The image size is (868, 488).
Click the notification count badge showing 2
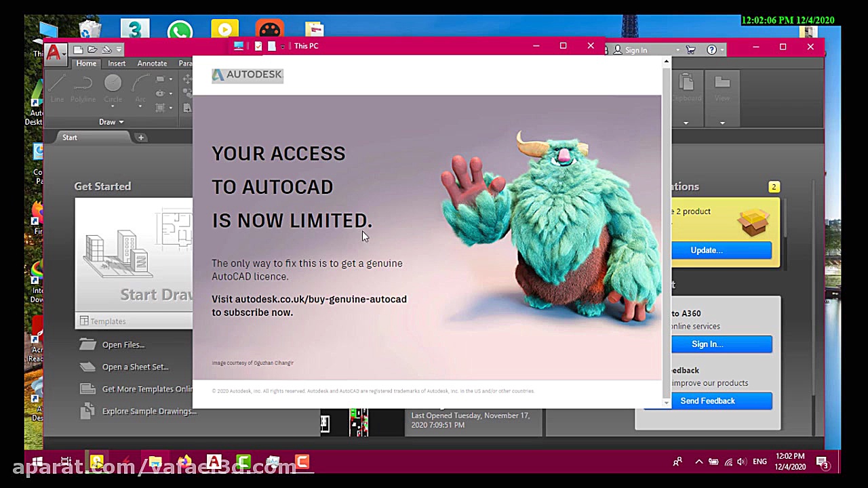click(774, 187)
